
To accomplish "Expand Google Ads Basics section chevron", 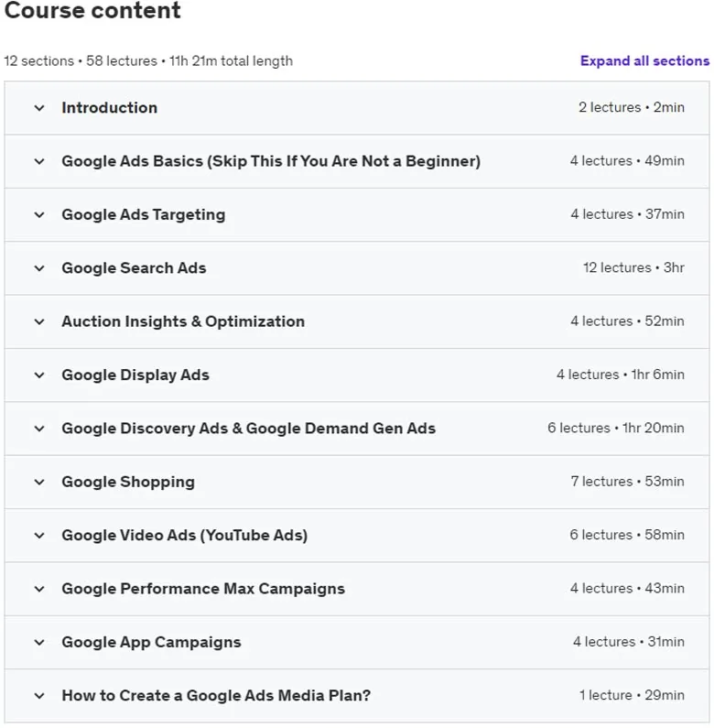I will click(39, 161).
